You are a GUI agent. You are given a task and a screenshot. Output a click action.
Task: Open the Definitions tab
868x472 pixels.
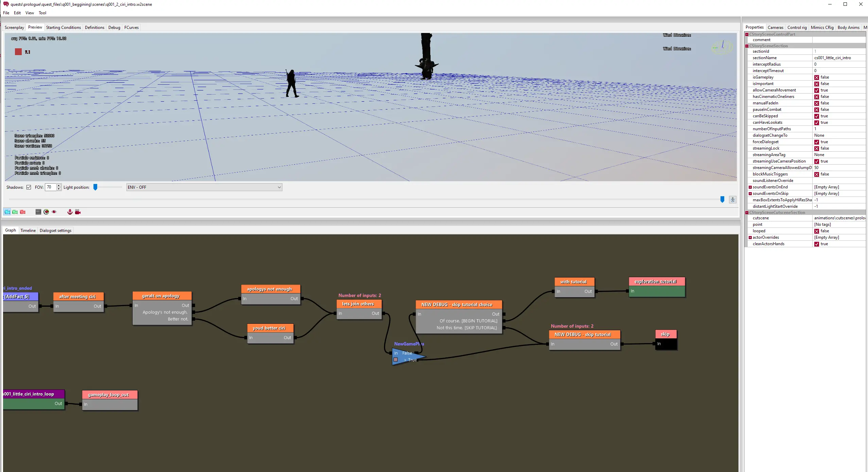pos(94,28)
